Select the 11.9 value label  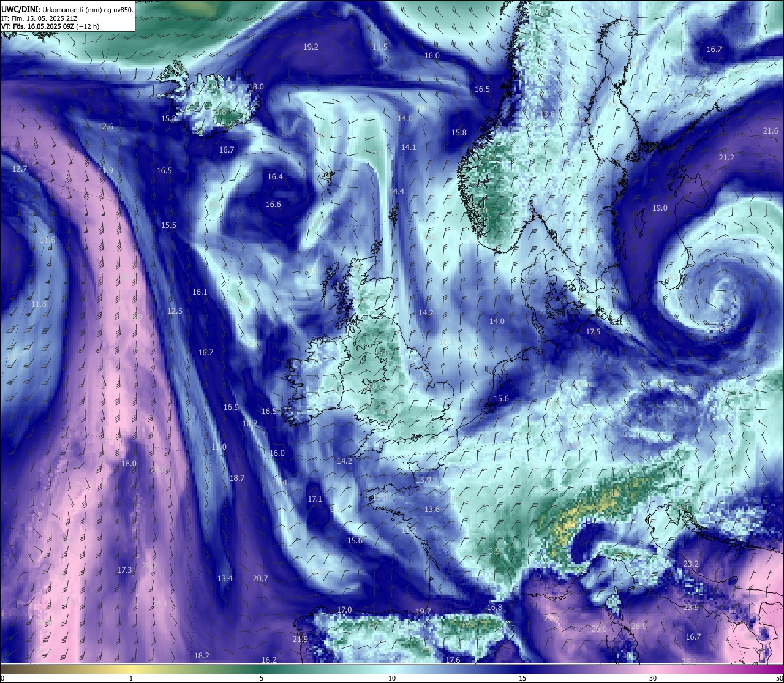coord(105,170)
